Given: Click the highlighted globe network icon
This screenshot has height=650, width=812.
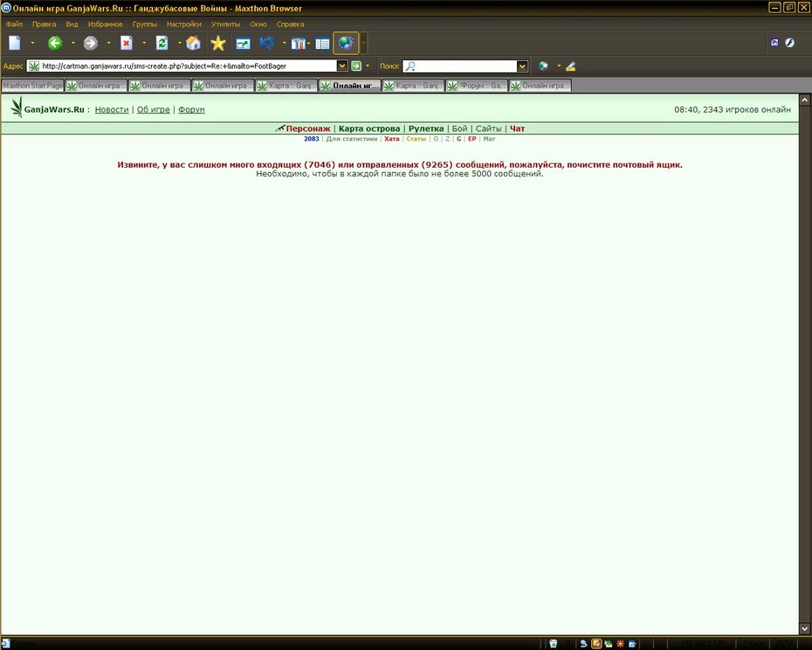Looking at the screenshot, I should pyautogui.click(x=346, y=43).
